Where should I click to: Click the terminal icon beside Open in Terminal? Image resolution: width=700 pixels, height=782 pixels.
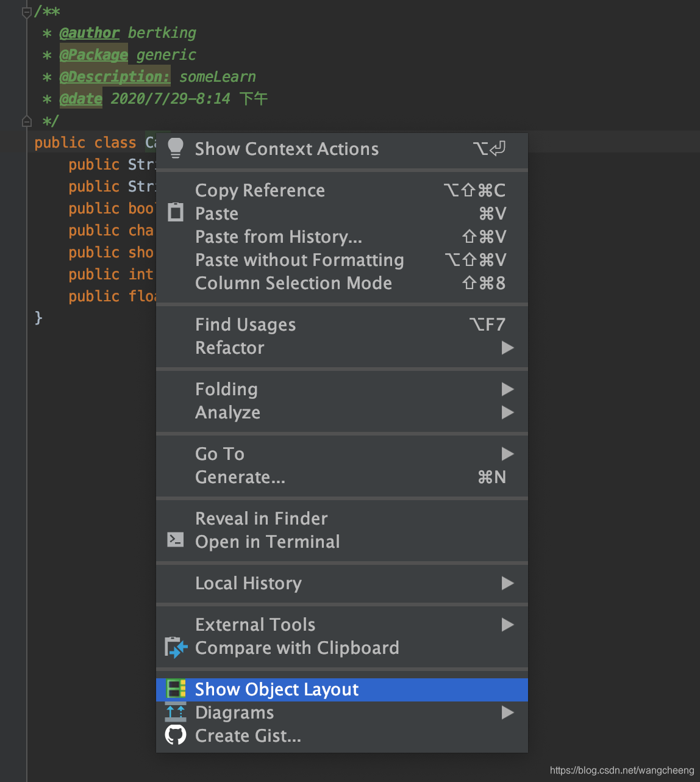click(176, 540)
